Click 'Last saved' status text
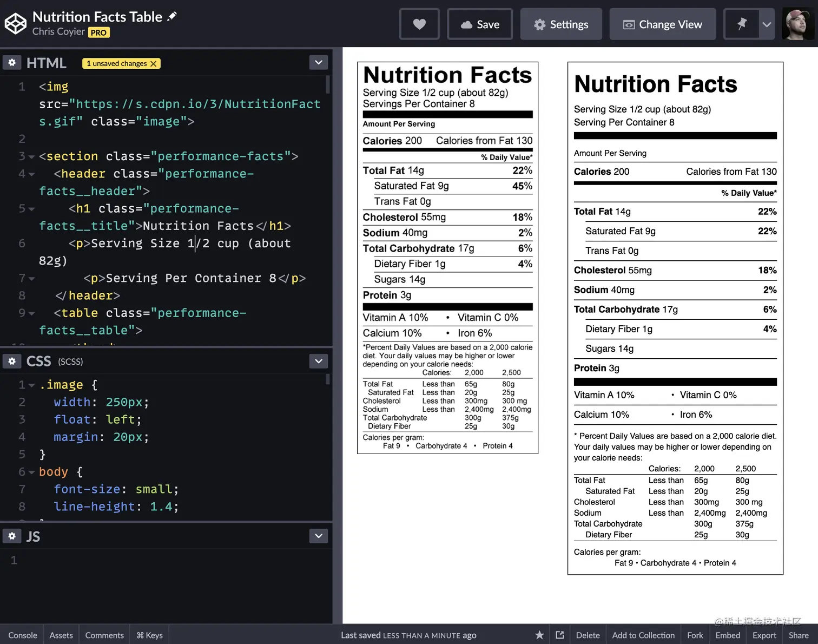 pos(408,635)
